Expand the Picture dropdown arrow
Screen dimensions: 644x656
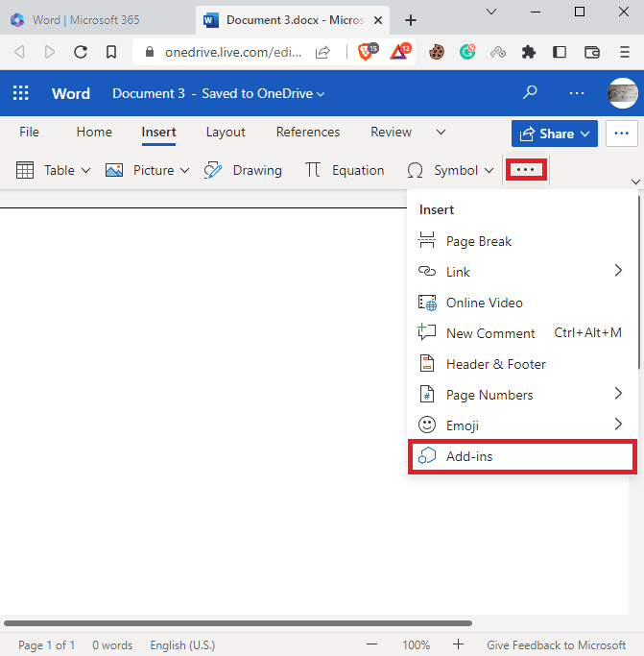point(184,171)
